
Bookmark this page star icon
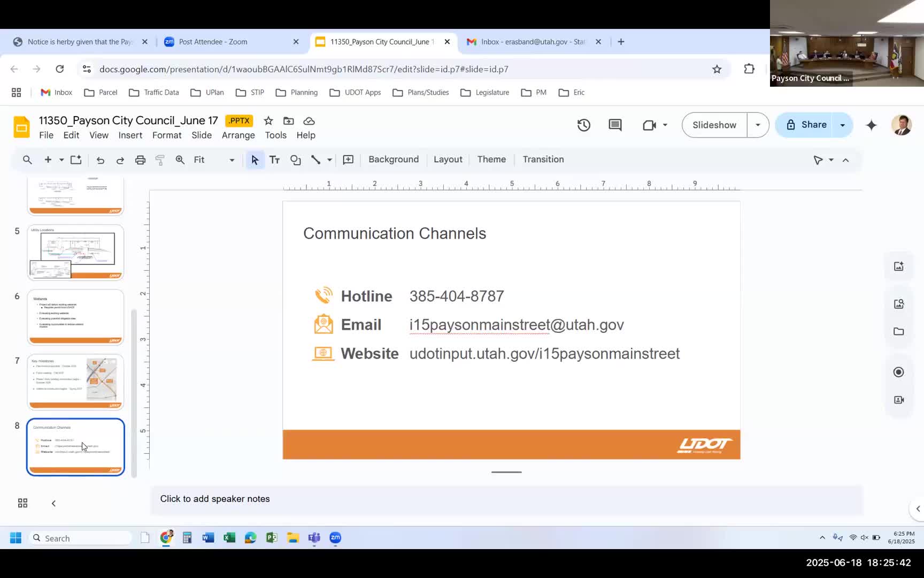717,69
